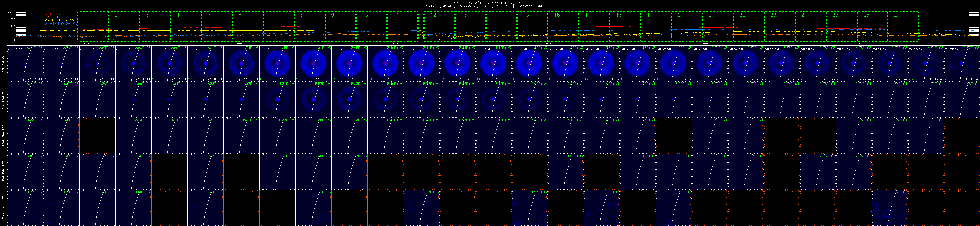
Task: Click the red '3-12 keV' legend entry
Action: [53, 14]
